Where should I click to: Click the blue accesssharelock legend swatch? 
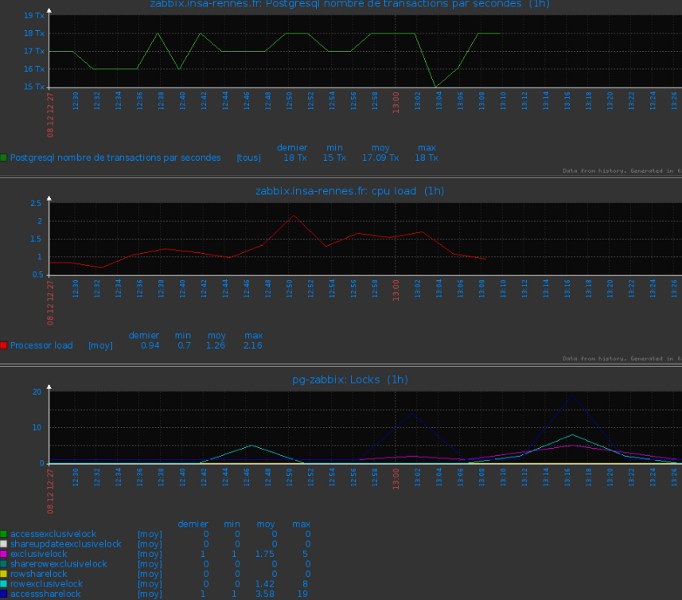[x=3, y=594]
